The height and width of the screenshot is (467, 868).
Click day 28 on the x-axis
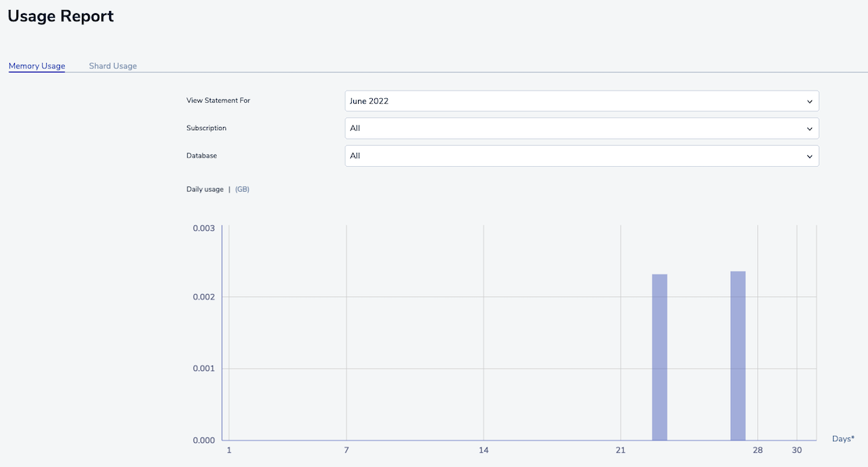757,451
